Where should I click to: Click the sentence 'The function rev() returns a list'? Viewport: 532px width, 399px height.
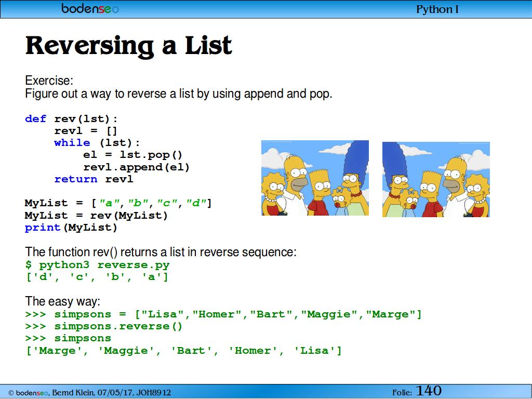coord(161,252)
